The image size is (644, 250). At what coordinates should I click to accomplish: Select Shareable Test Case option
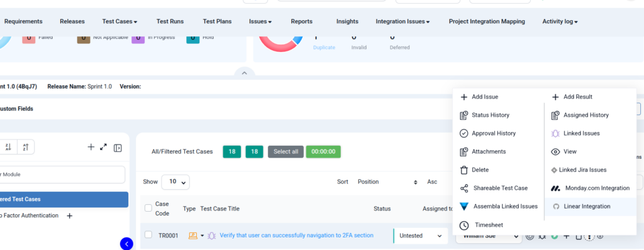(x=494, y=188)
